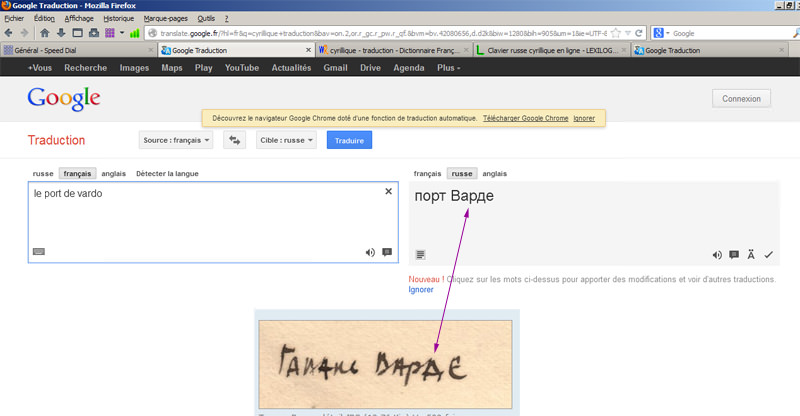Screen dimensions: 800x416
Task: Switch to Général - Speed Dial tab
Action: pyautogui.click(x=78, y=50)
